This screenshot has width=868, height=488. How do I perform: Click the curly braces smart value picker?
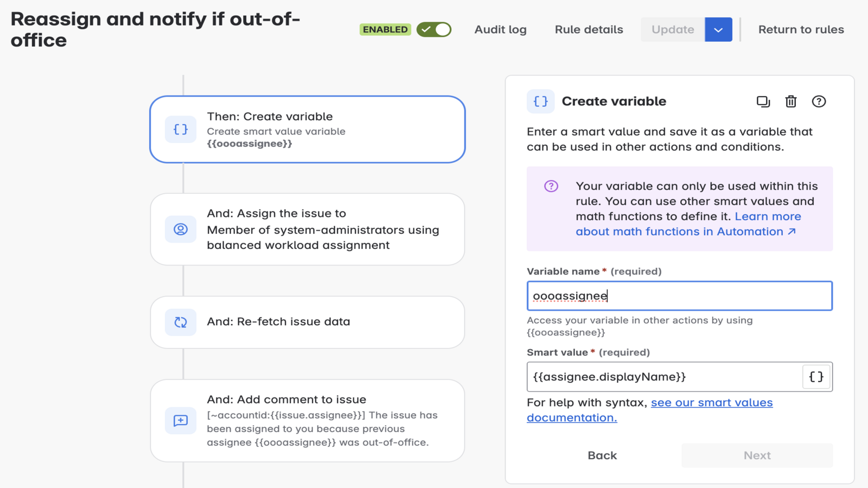pyautogui.click(x=816, y=377)
